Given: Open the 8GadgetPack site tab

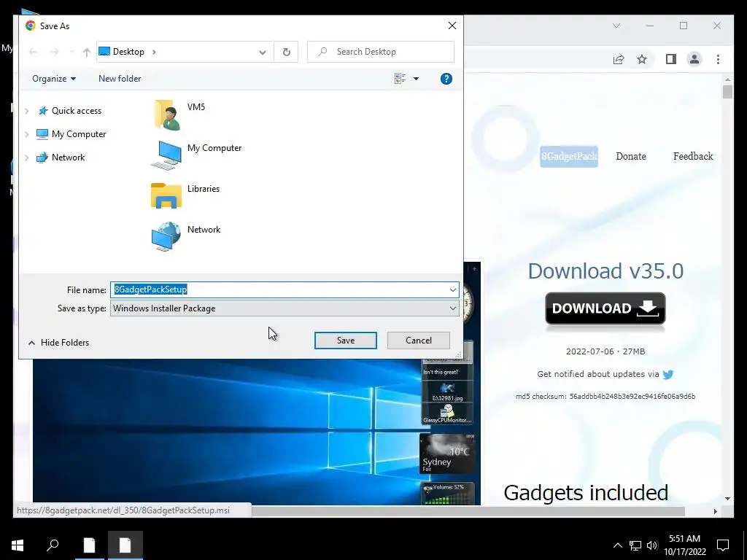Looking at the screenshot, I should coord(569,157).
